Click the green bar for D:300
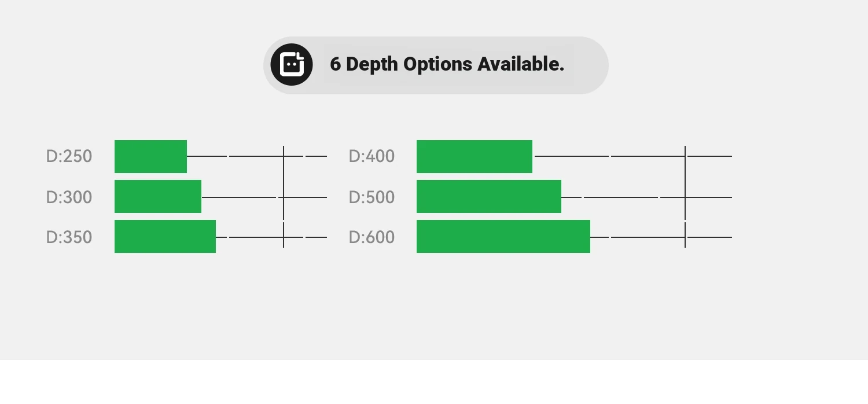The image size is (868, 404). point(158,196)
